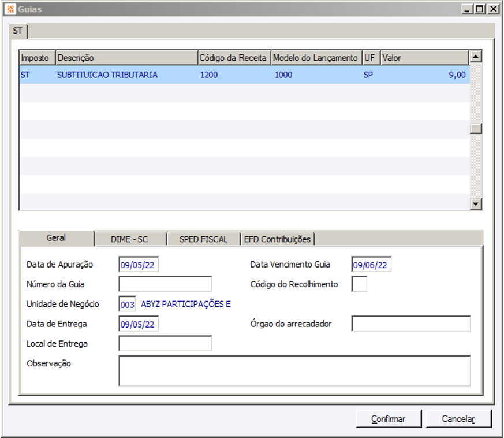Viewport: 504px width, 438px height.
Task: Click the Cancelar button
Action: (458, 419)
